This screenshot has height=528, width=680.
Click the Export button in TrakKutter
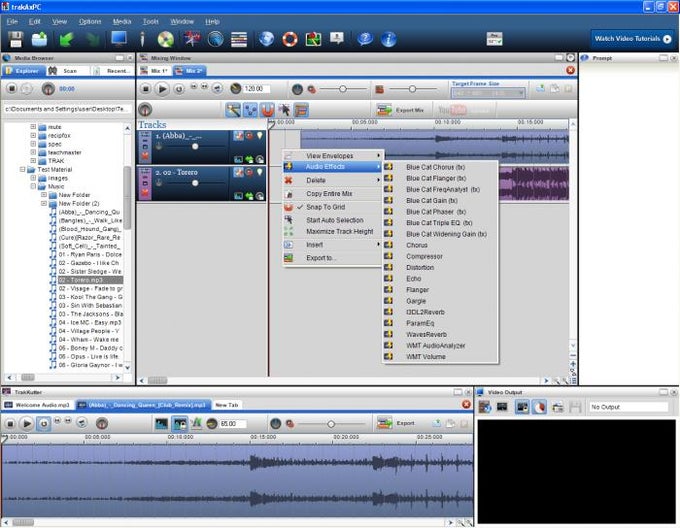coord(396,423)
